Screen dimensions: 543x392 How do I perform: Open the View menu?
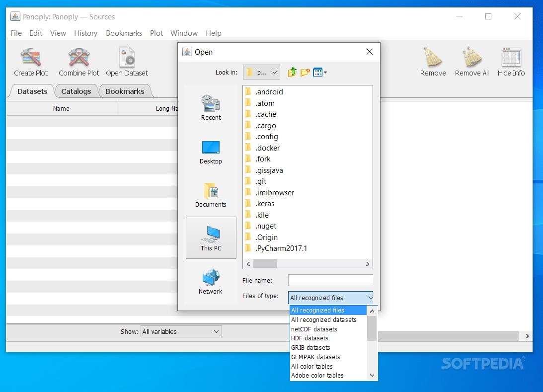click(58, 33)
